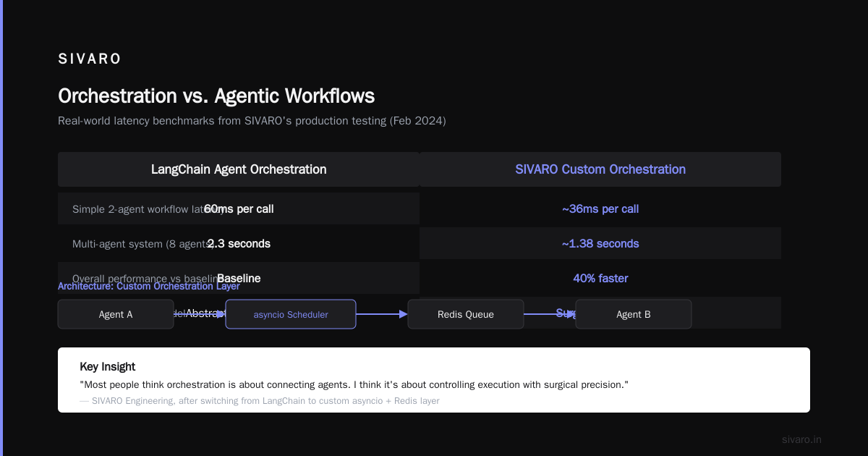Click the Redis Queue node box
868x456 pixels.
(466, 314)
